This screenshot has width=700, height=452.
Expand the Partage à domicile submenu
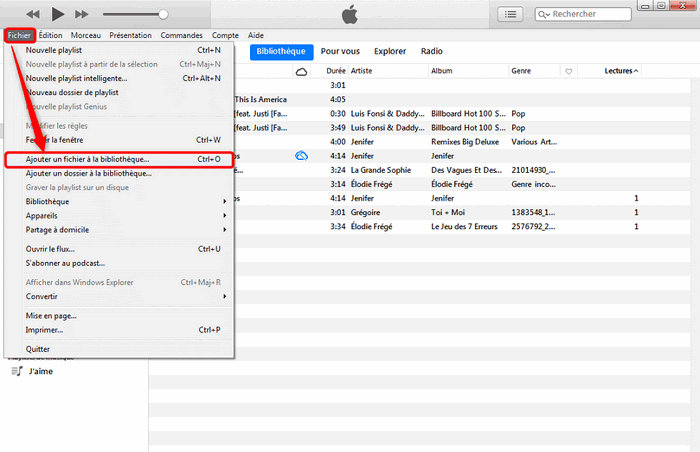pos(119,230)
